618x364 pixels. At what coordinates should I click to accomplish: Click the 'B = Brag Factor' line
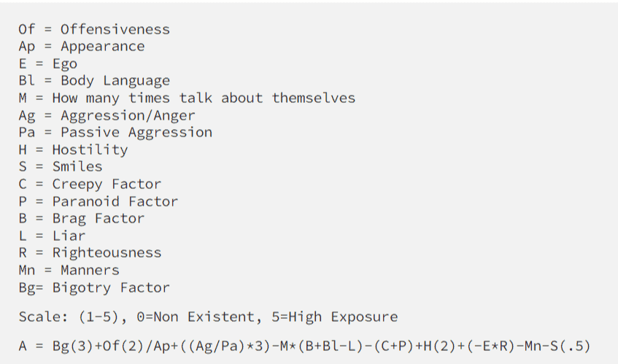82,219
